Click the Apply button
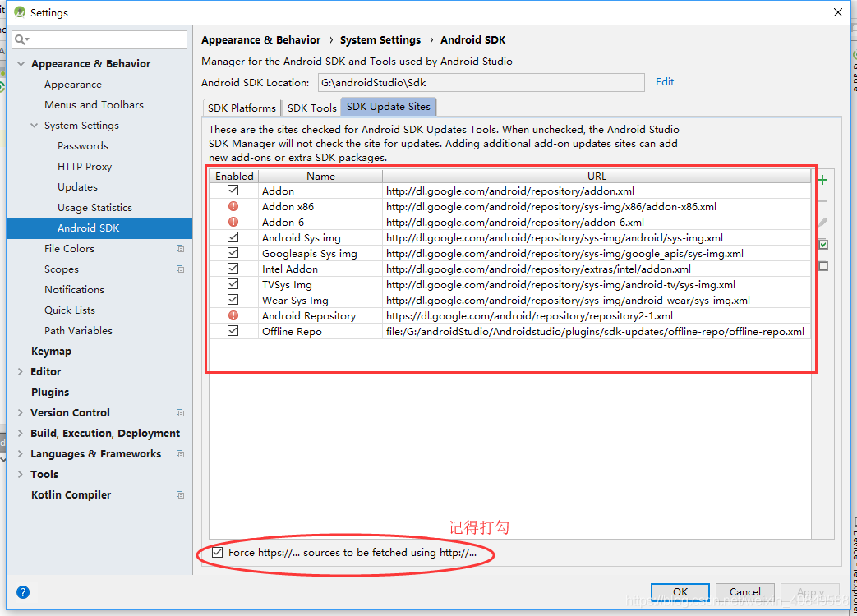The width and height of the screenshot is (857, 616). (810, 592)
